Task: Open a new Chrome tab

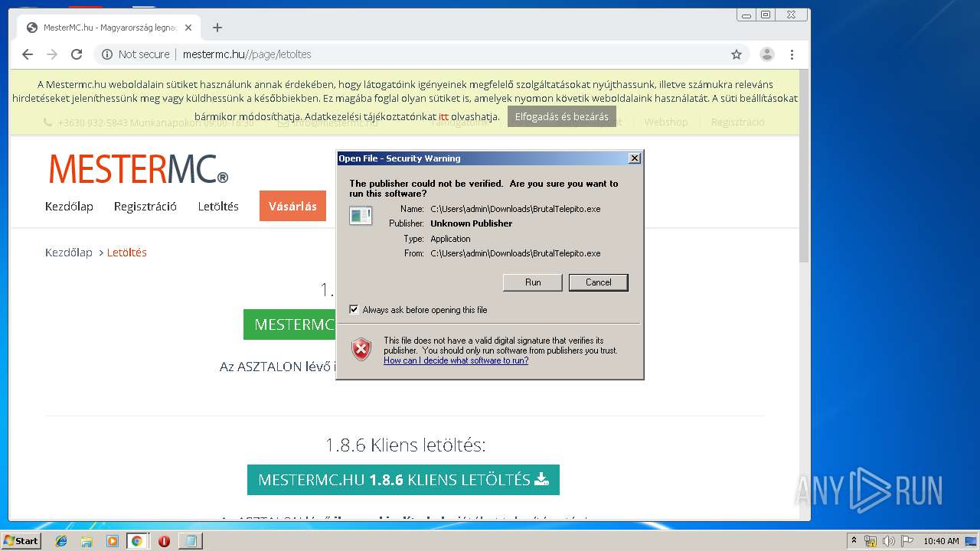Action: (x=217, y=28)
